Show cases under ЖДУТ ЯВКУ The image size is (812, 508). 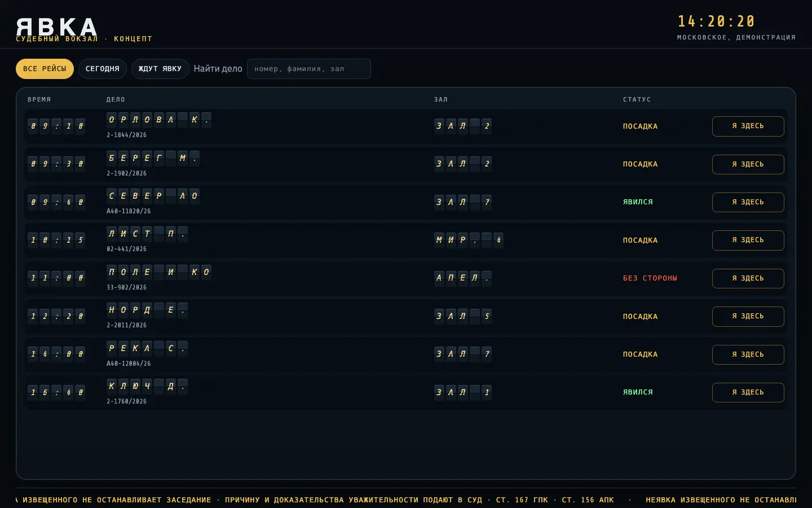160,69
